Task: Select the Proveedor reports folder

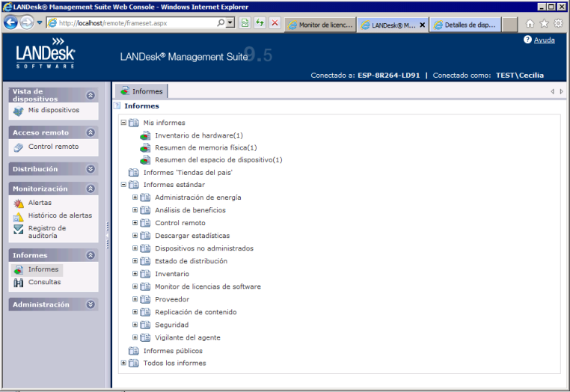Action: [x=172, y=299]
